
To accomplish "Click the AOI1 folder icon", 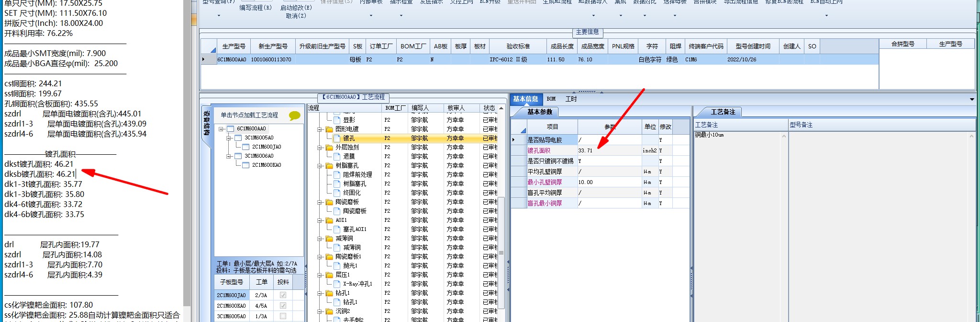I will 329,220.
